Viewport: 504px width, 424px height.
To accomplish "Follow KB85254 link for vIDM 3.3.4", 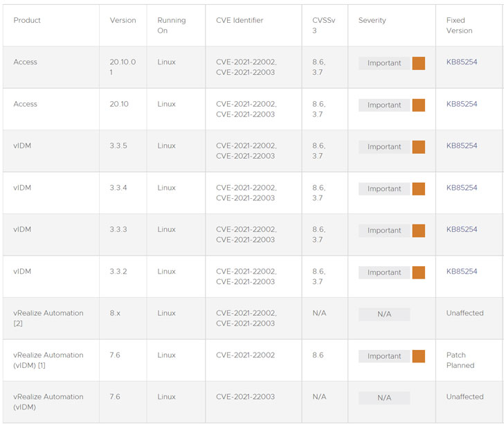I will coord(461,188).
